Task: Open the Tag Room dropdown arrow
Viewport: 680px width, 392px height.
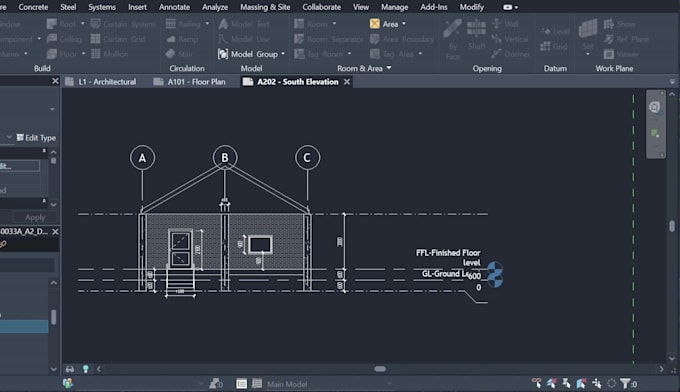Action: (349, 54)
